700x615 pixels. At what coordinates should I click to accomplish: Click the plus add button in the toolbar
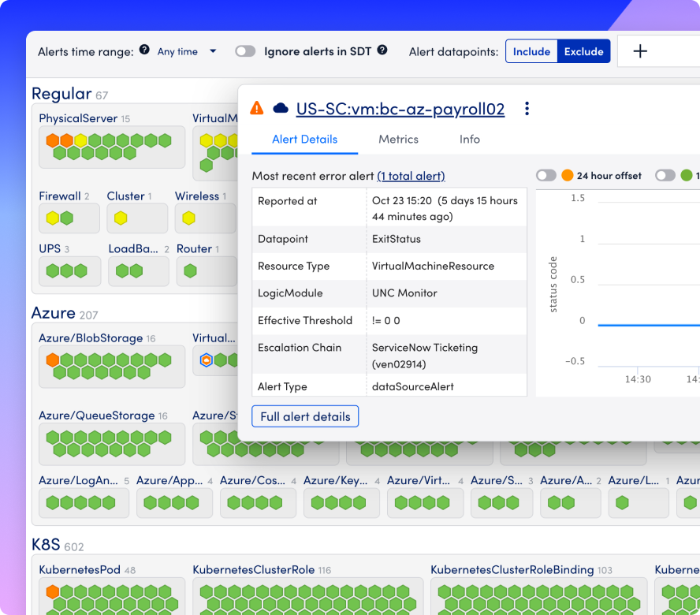point(640,51)
